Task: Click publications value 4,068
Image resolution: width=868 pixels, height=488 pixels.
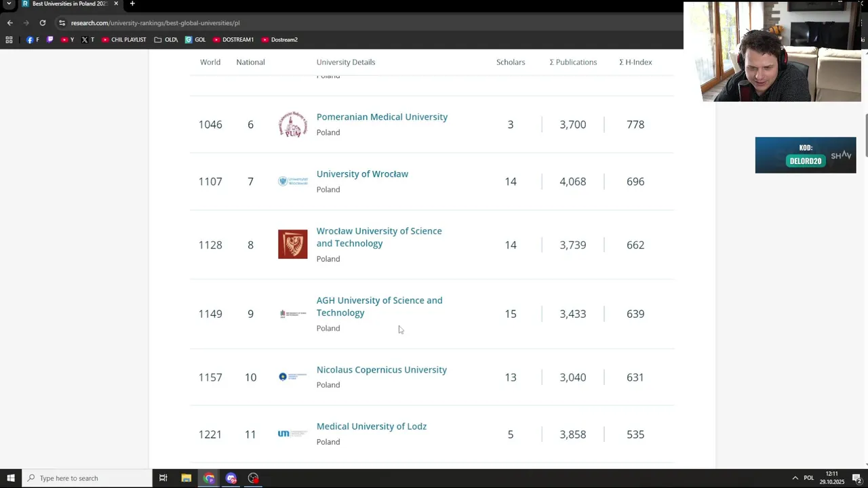Action: tap(573, 182)
